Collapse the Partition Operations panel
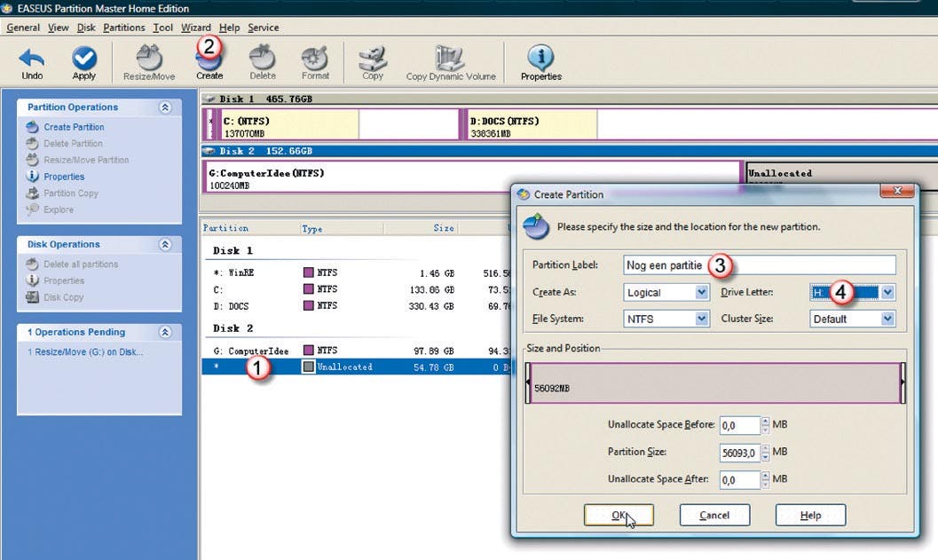 (x=165, y=107)
